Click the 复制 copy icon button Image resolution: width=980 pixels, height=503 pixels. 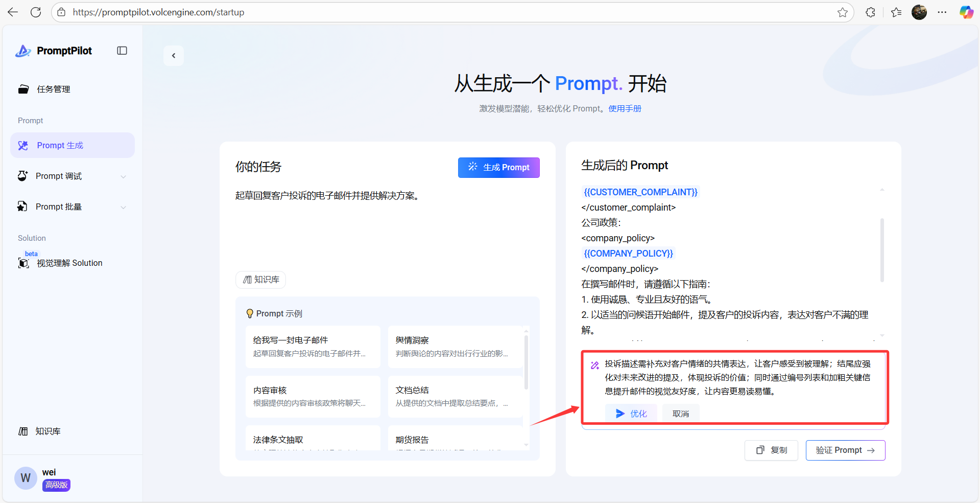(771, 450)
